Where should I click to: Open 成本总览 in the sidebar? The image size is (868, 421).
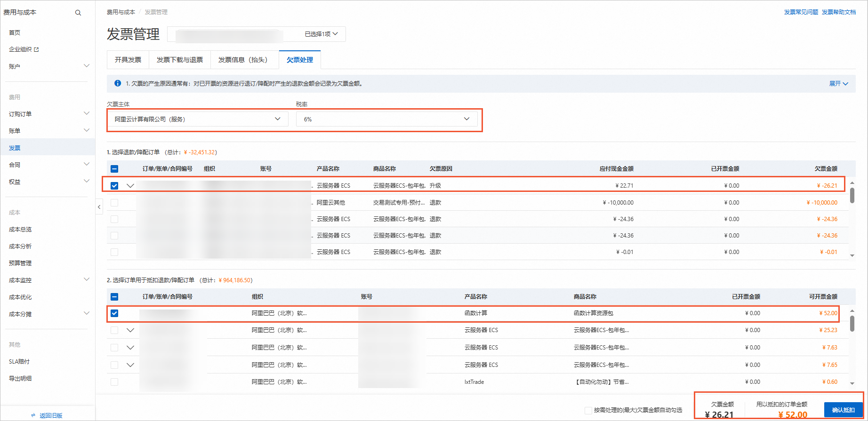pos(20,230)
